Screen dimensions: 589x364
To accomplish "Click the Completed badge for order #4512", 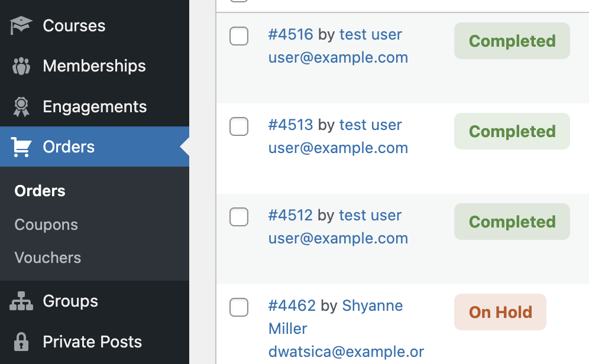I will 512,222.
